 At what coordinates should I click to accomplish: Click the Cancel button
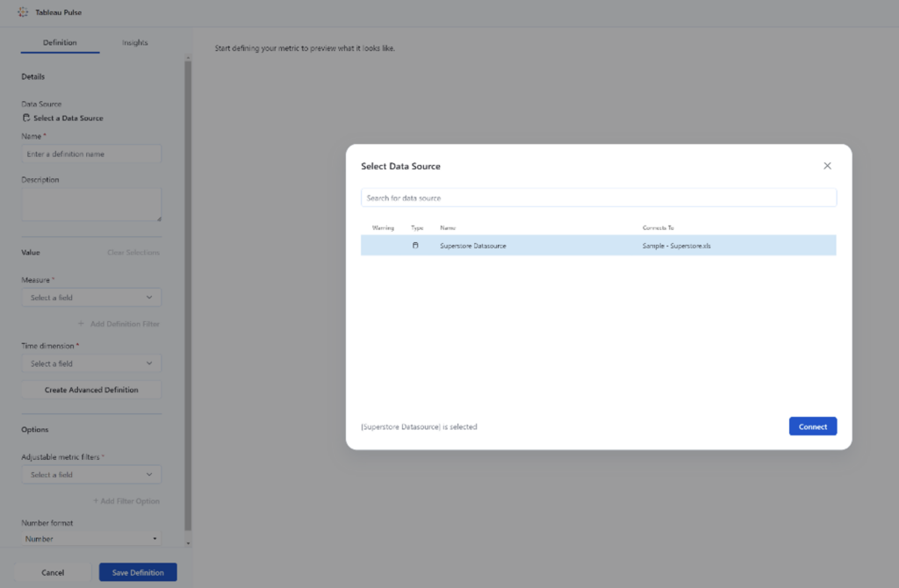point(54,571)
